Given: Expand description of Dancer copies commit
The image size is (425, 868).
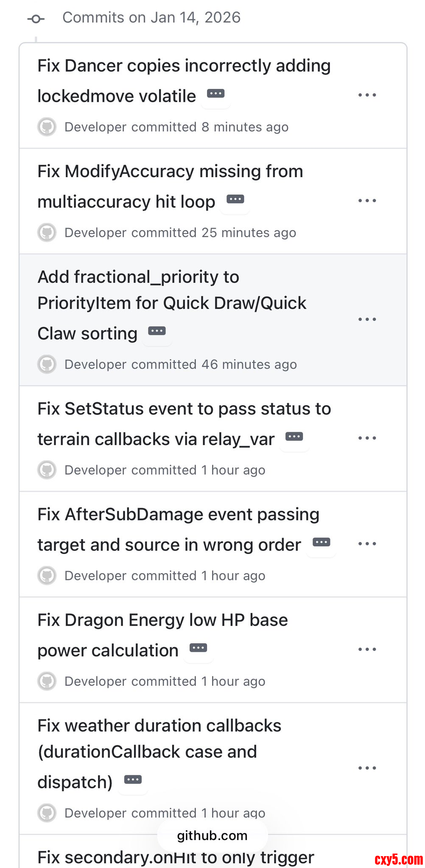Looking at the screenshot, I should click(216, 94).
